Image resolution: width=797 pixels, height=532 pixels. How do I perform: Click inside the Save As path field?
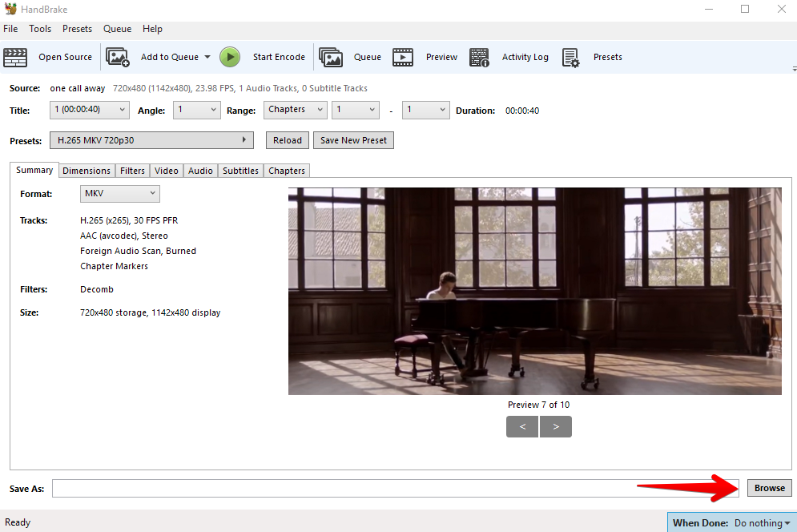tap(396, 488)
